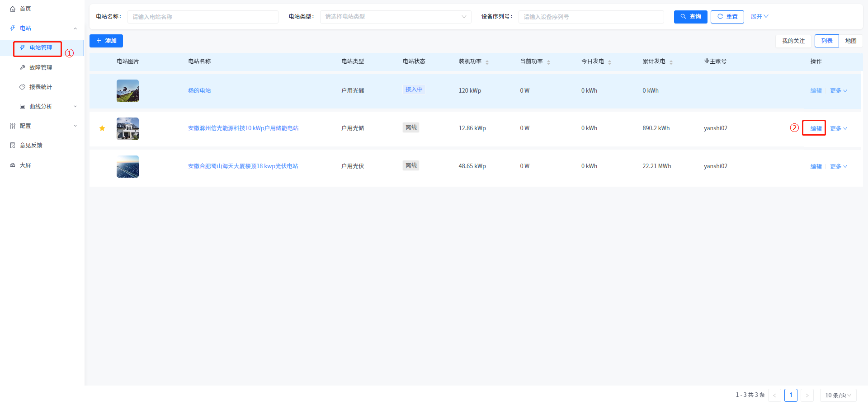Sort by installed power column arrows
The image size is (868, 405).
click(487, 62)
